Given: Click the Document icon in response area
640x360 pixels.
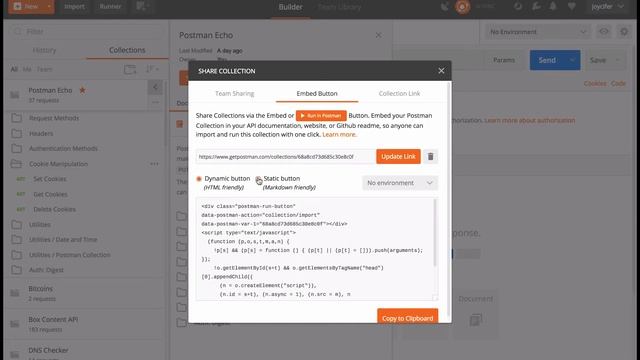Looking at the screenshot, I should 476,320.
